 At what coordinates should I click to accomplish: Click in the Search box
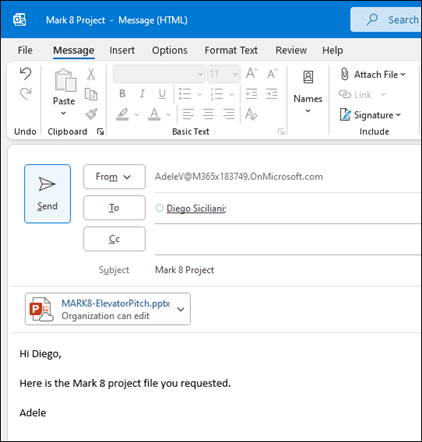pyautogui.click(x=386, y=20)
